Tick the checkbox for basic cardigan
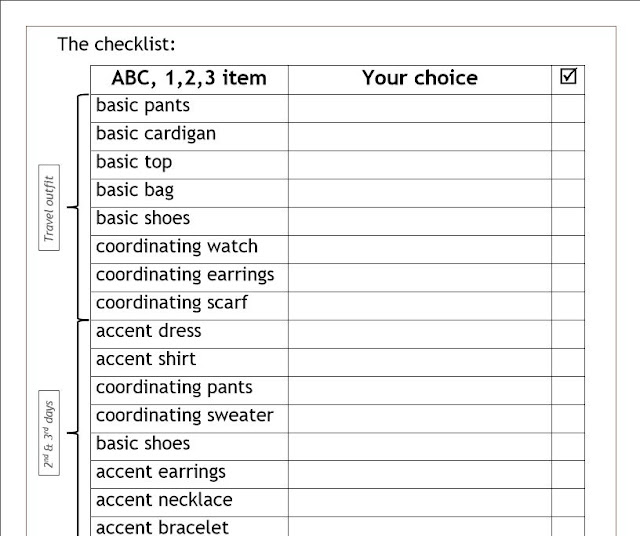This screenshot has width=640, height=536. 567,134
